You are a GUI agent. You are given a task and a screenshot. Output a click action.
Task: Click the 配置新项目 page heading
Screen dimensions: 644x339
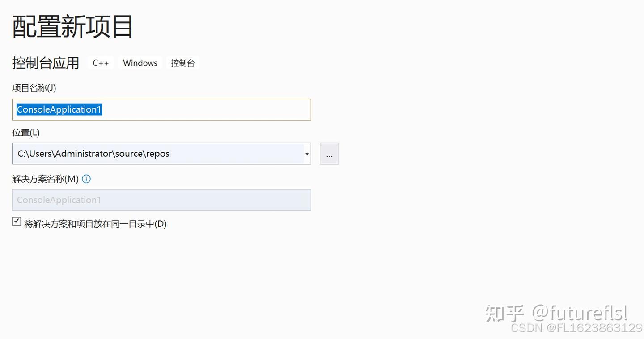tap(72, 26)
